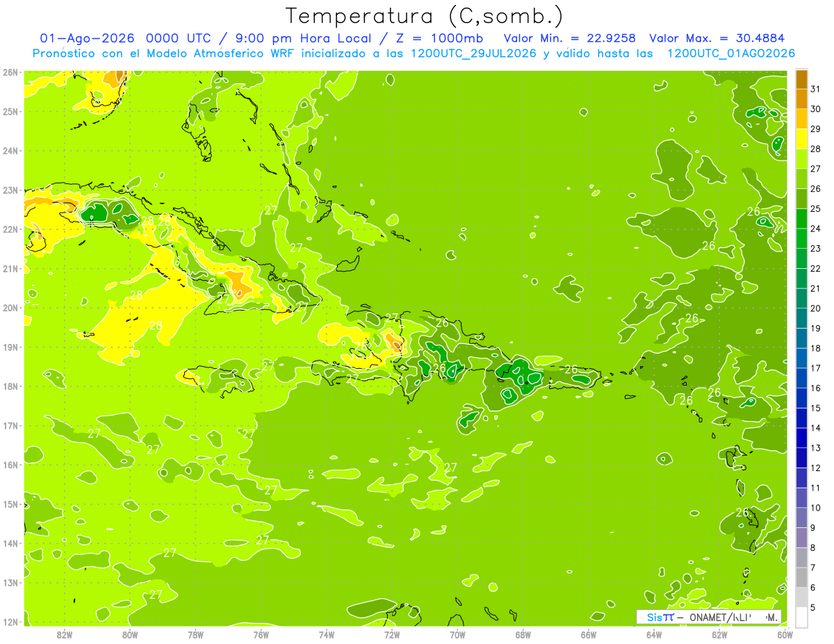
Task: Click color bar segment between 26 and 27
Action: coord(801,179)
